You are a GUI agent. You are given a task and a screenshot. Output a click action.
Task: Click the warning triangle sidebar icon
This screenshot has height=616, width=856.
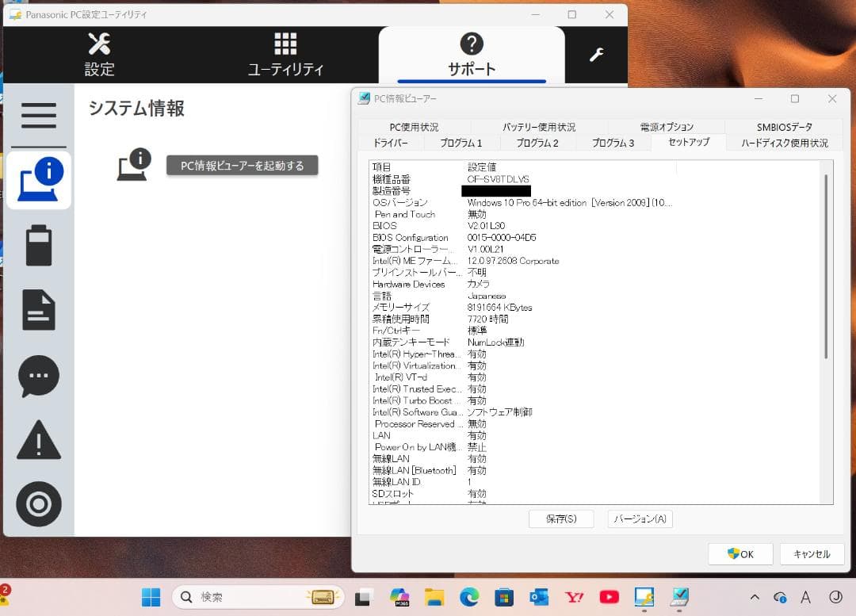point(38,441)
